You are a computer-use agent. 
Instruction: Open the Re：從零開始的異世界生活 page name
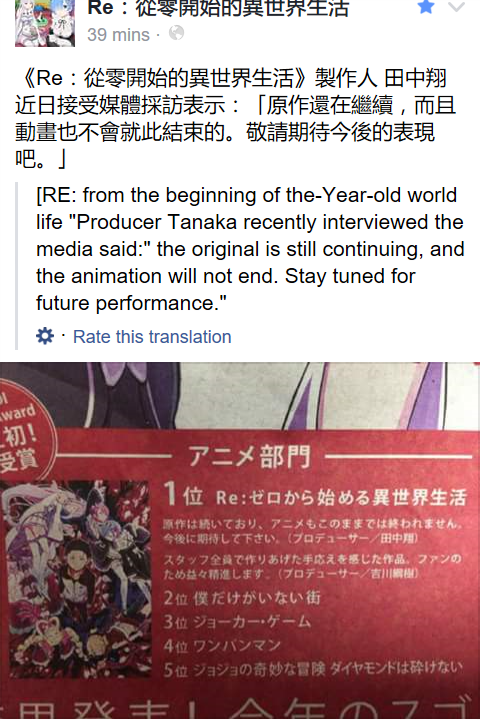pyautogui.click(x=218, y=8)
